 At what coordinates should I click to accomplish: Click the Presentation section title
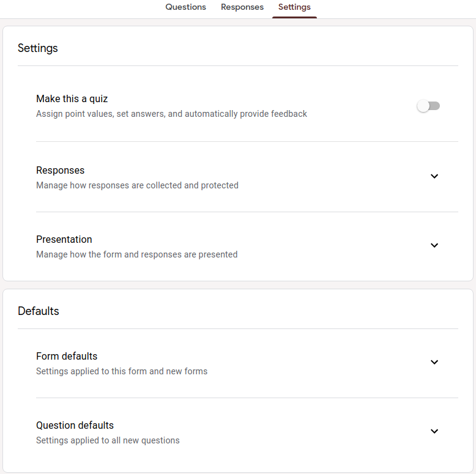(x=64, y=240)
